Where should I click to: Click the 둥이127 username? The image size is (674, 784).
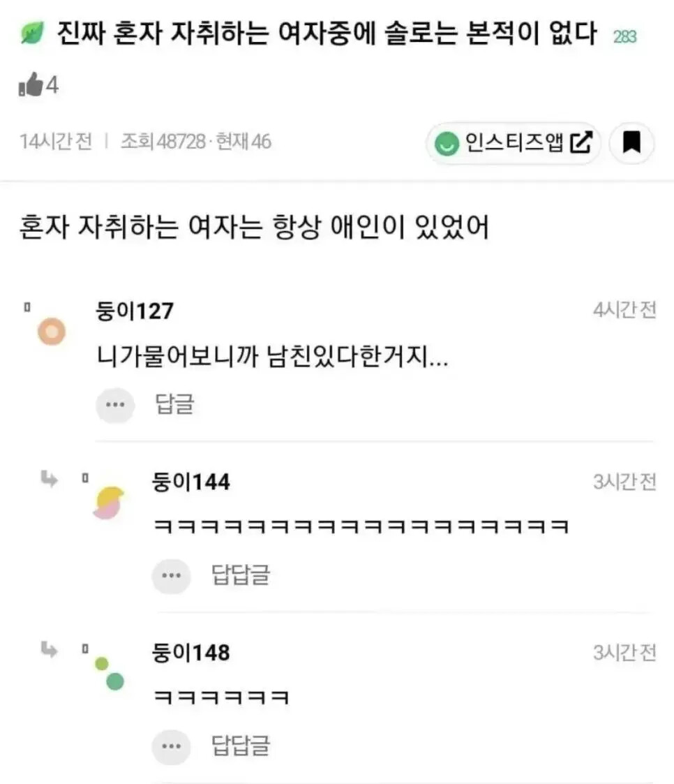pyautogui.click(x=135, y=311)
